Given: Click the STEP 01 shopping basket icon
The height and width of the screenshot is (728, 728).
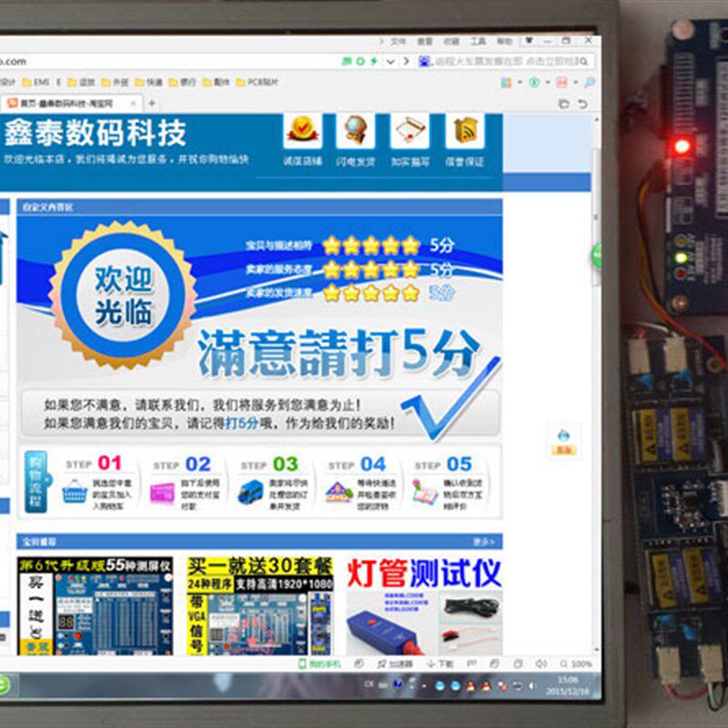Looking at the screenshot, I should (75, 491).
